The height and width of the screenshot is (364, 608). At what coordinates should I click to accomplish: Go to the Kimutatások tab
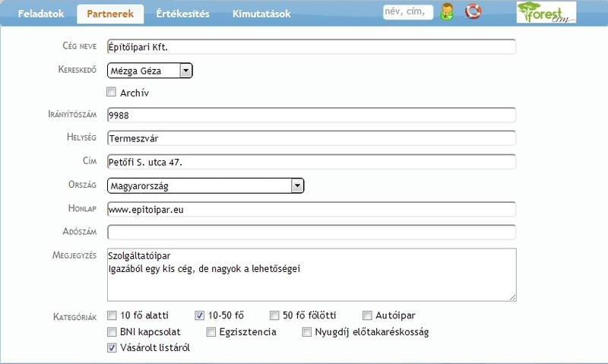click(261, 14)
